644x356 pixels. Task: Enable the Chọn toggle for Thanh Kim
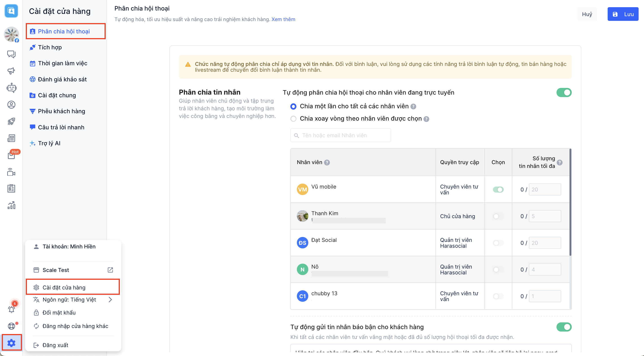pyautogui.click(x=498, y=216)
